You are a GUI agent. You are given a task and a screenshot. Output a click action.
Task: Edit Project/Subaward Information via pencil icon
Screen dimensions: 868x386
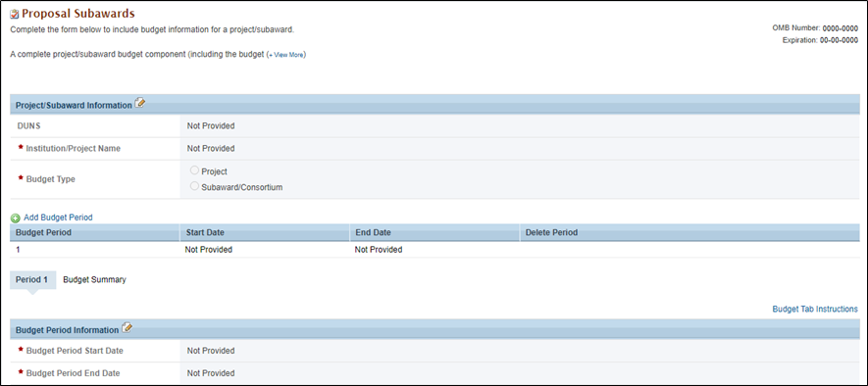coord(139,104)
